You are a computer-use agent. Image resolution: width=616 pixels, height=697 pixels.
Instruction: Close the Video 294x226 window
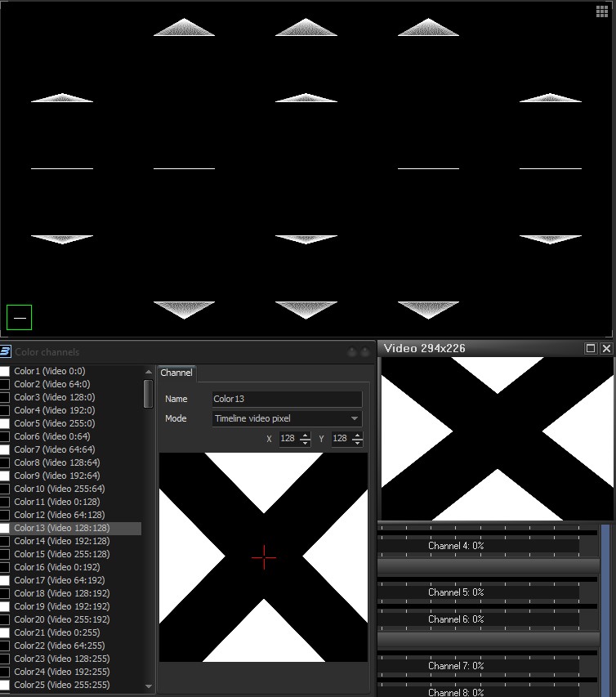click(606, 348)
